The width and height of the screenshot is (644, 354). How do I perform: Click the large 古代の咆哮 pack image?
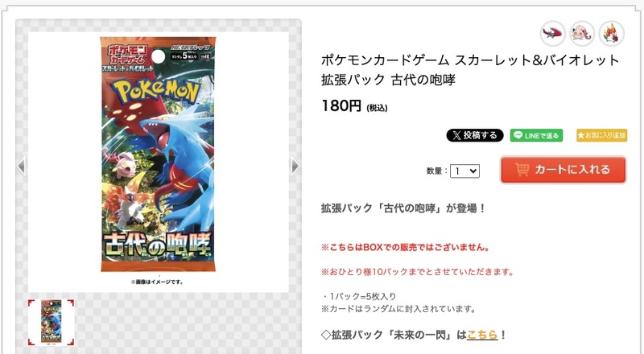click(x=158, y=154)
